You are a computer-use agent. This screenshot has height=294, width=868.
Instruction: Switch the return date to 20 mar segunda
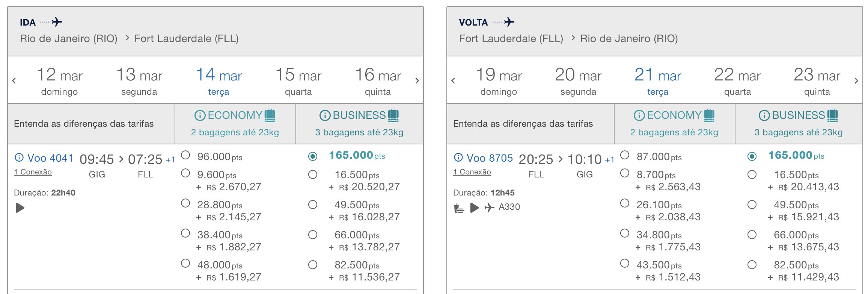578,81
